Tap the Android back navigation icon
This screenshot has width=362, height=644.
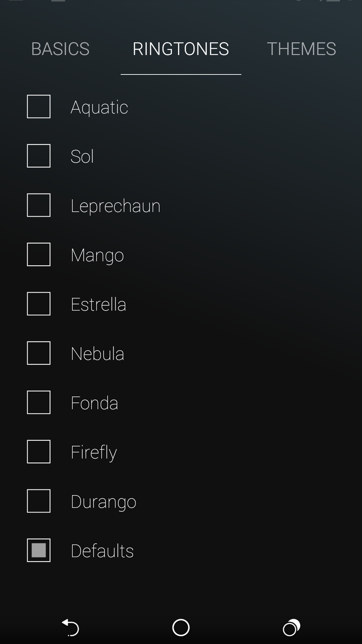click(71, 627)
